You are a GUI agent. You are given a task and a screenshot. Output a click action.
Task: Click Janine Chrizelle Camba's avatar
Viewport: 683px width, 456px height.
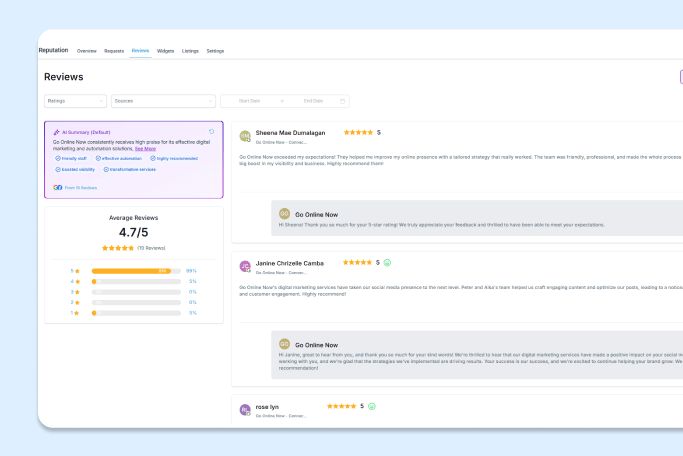tap(245, 266)
